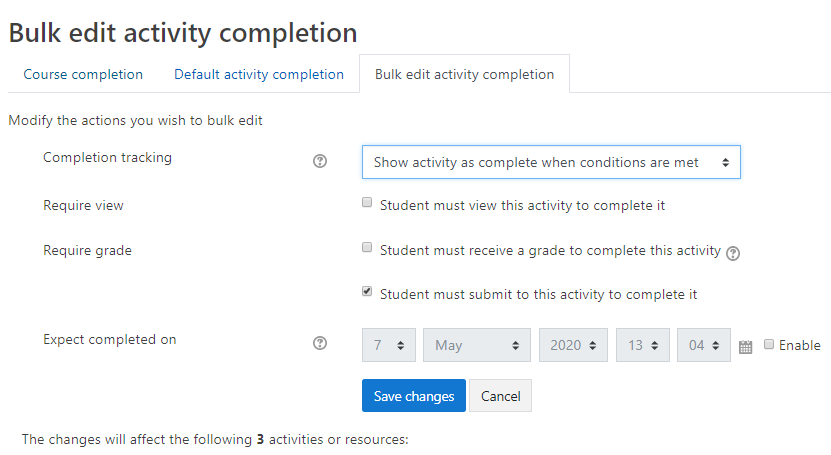Screen dimensions: 831x455
Task: Check Student must receive a grade box
Action: [367, 247]
